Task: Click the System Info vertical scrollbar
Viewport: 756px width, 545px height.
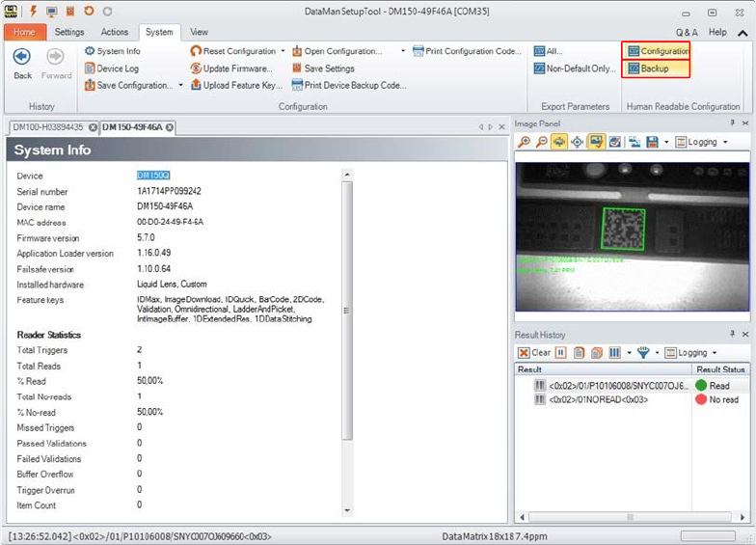Action: [x=348, y=309]
